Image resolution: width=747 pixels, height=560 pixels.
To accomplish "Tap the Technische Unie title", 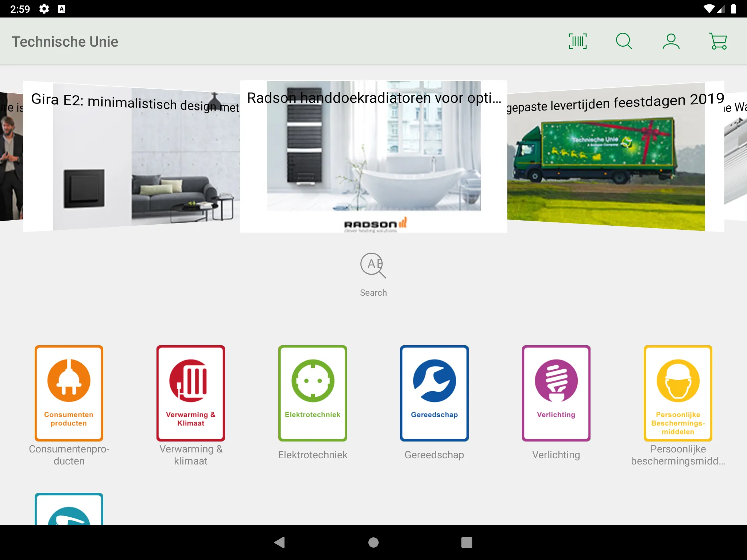I will (65, 42).
